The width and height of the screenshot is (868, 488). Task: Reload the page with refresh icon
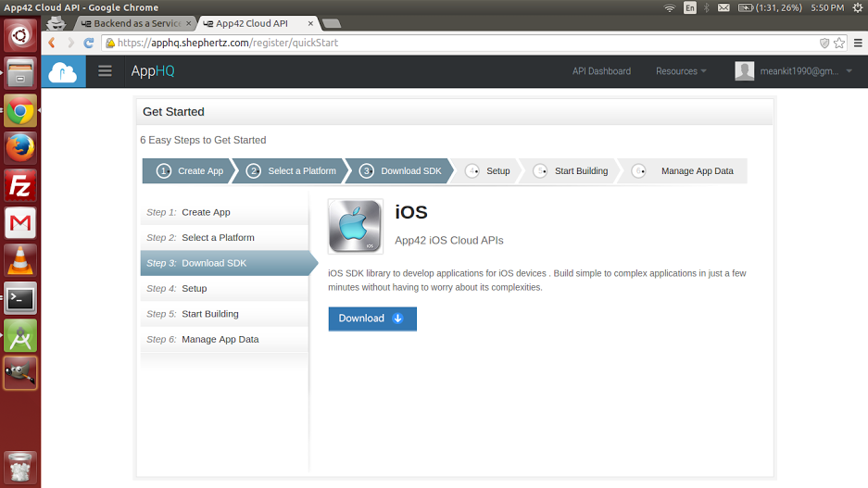point(89,43)
